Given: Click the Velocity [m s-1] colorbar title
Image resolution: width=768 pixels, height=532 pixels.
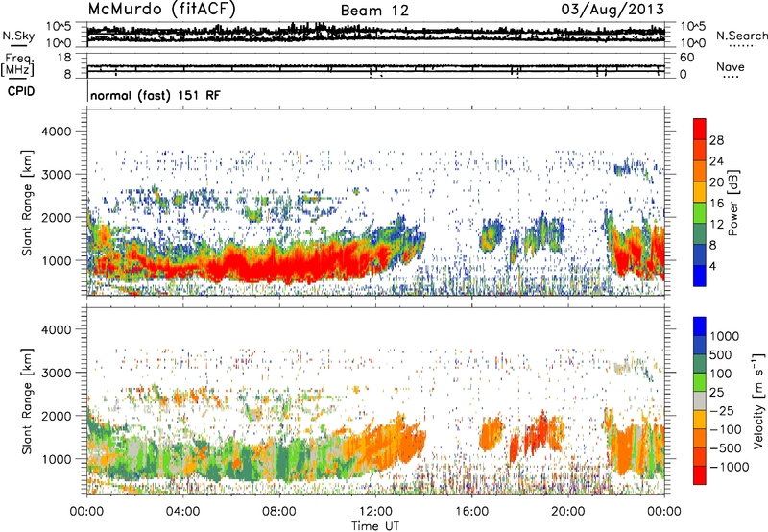Looking at the screenshot, I should [x=758, y=401].
